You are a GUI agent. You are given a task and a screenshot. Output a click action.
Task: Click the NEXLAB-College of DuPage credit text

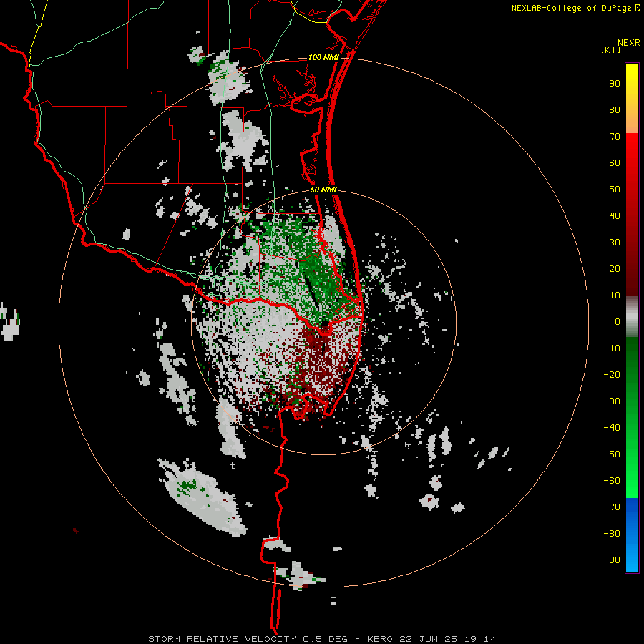[576, 8]
